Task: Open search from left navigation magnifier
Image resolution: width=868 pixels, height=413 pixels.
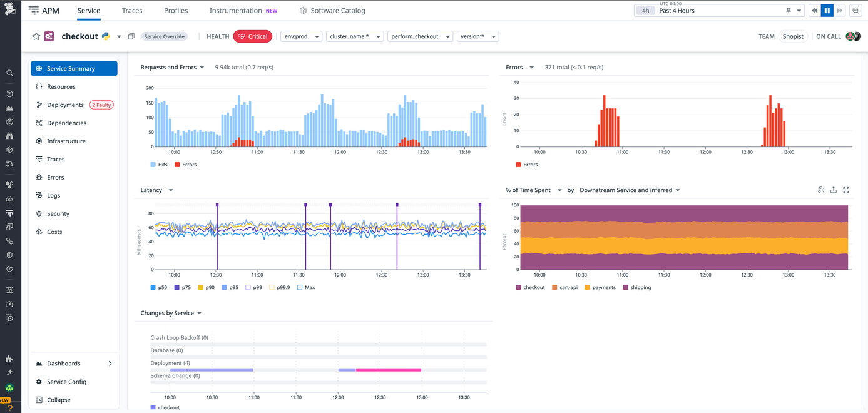Action: (9, 73)
